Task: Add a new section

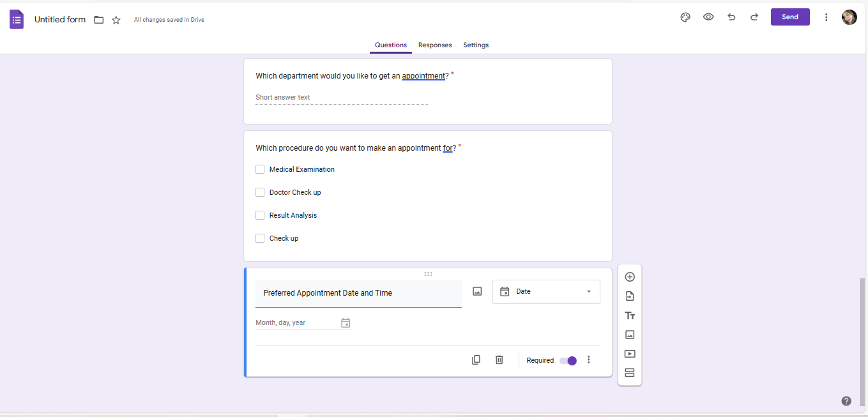Action: (630, 373)
